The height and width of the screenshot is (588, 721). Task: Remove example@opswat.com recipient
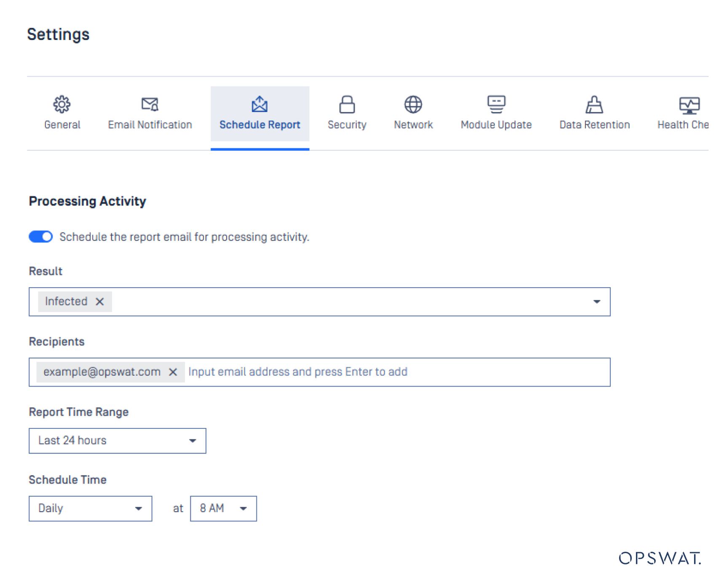point(173,372)
